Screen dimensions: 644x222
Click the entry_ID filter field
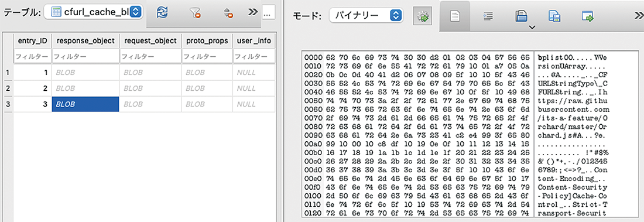(32, 56)
